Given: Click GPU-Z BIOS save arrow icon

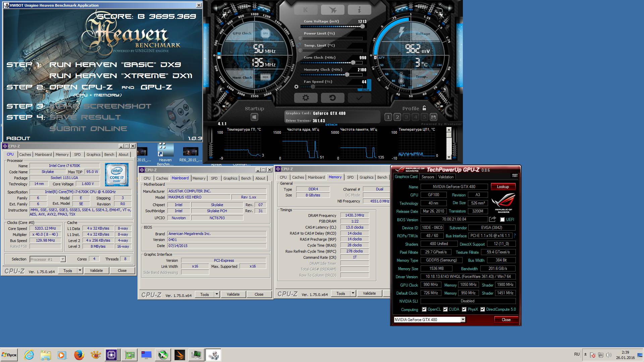Looking at the screenshot, I should [x=492, y=219].
